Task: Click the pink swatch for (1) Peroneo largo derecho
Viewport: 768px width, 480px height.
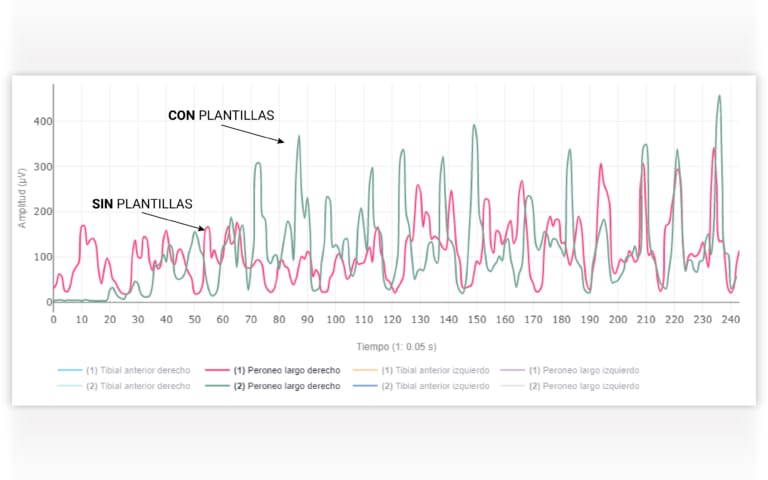Action: coord(217,370)
